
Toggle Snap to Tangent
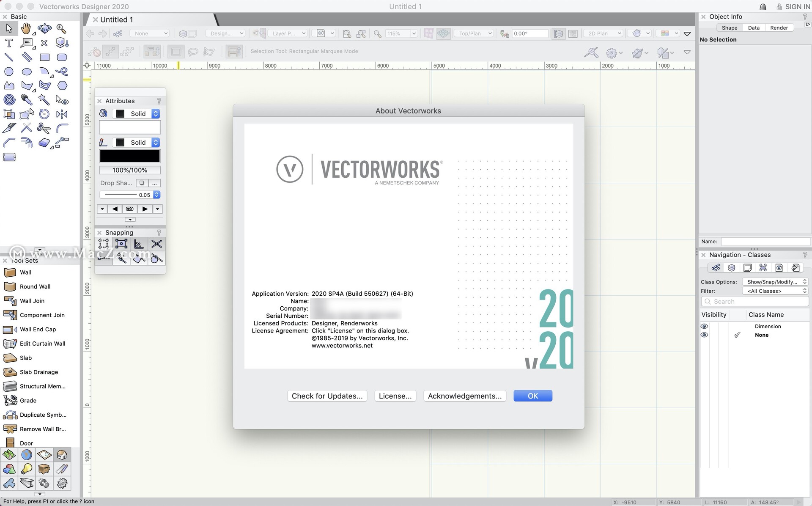coord(156,258)
